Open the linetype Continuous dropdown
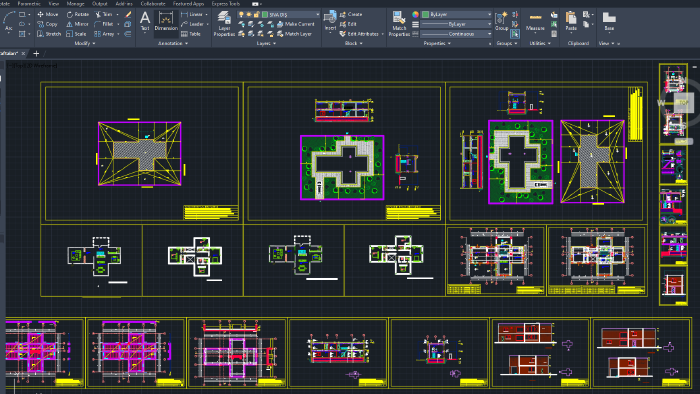 click(x=489, y=34)
